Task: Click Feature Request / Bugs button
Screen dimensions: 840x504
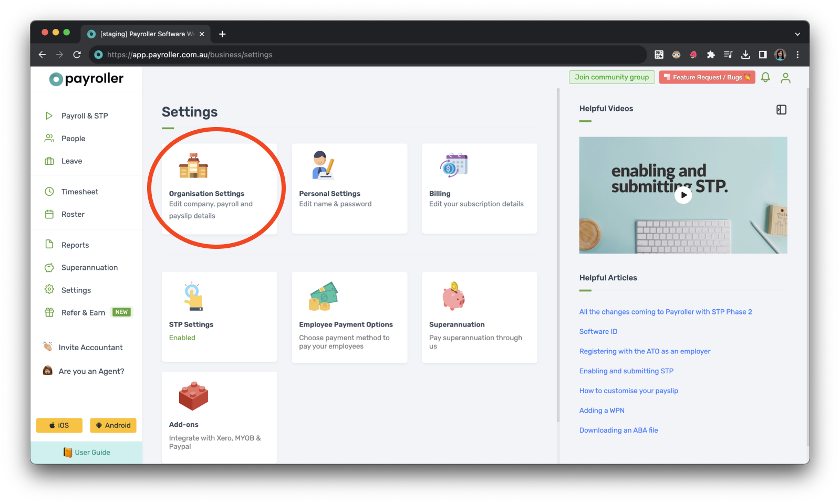Action: click(x=707, y=77)
